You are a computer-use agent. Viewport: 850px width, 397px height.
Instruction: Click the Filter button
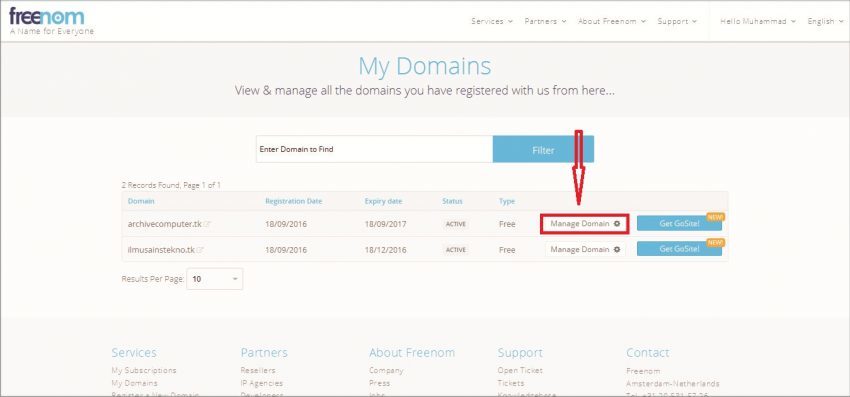click(543, 149)
